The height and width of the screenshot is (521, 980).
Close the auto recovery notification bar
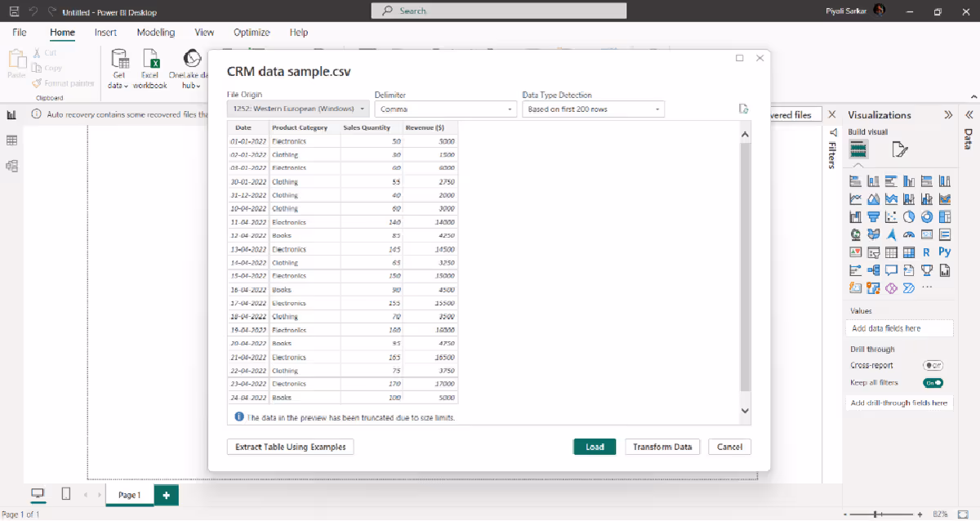point(832,115)
